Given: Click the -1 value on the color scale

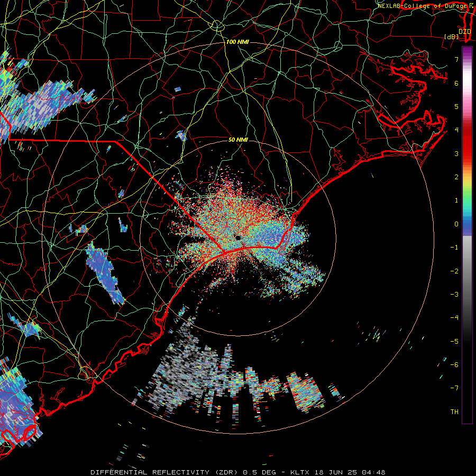Looking at the screenshot, I should 454,248.
